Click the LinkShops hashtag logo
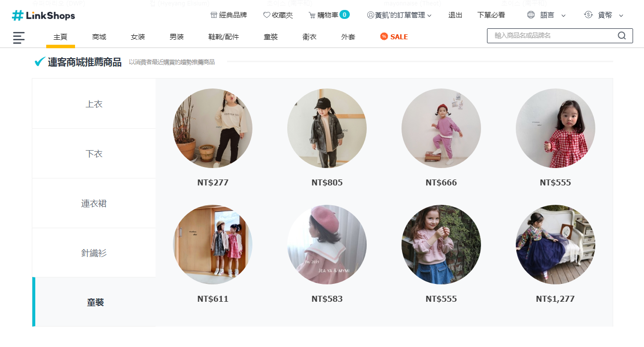 (18, 15)
